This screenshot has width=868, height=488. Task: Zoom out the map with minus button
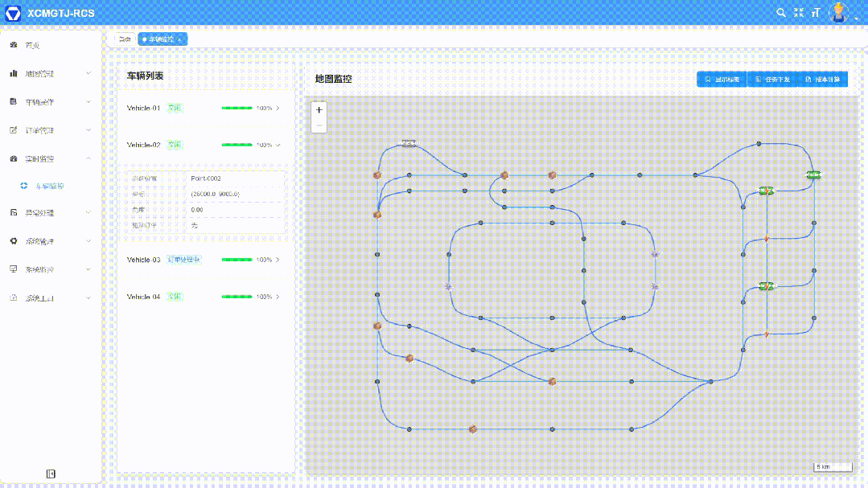click(319, 125)
